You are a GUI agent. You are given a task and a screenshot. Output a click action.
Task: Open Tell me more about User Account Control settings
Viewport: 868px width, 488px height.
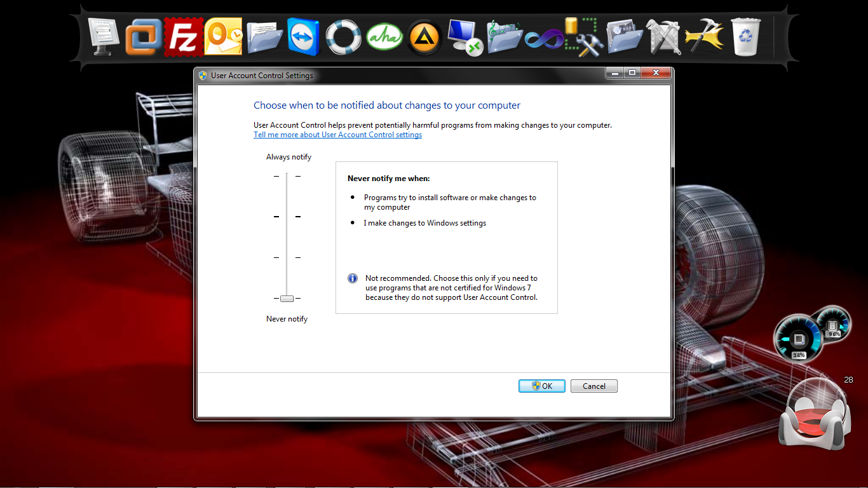[337, 134]
